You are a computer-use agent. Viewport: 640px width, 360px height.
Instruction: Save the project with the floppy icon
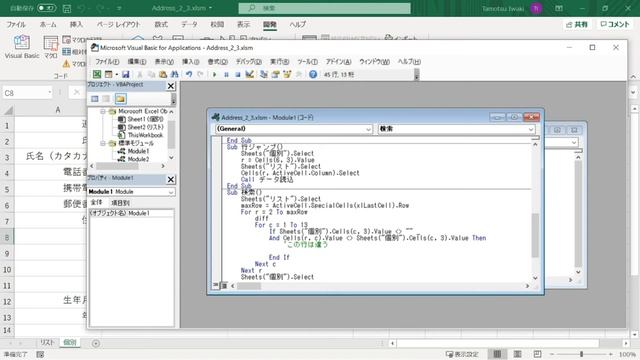(126, 74)
